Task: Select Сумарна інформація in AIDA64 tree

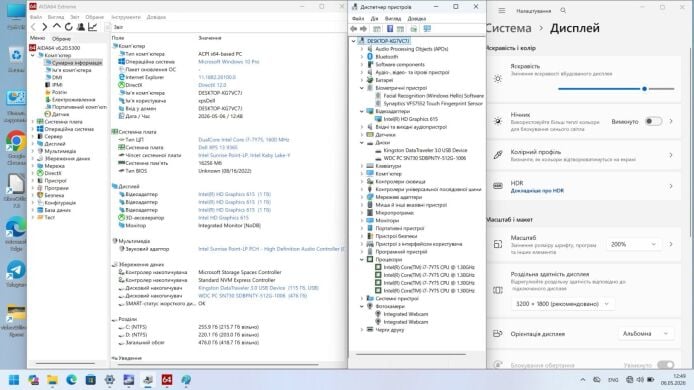Action: coord(77,63)
